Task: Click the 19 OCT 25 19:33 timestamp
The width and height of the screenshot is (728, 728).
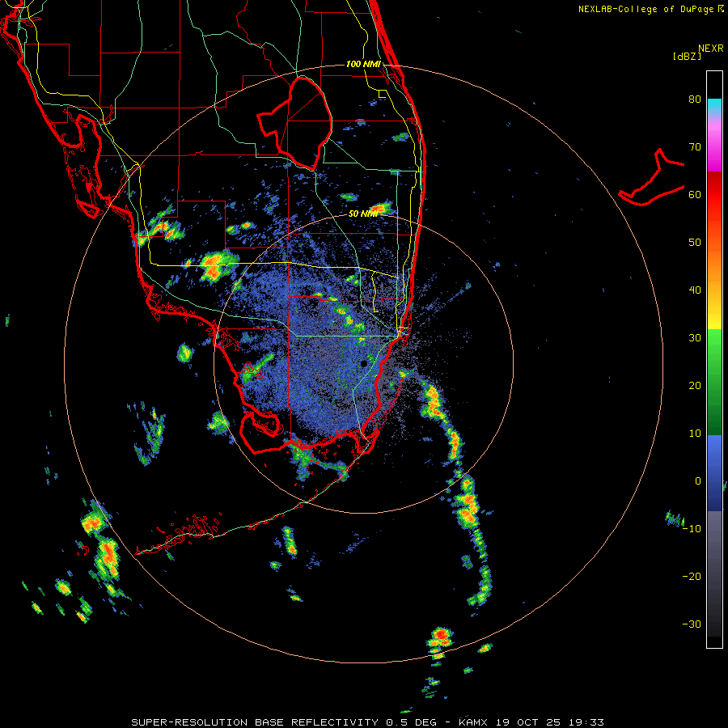Action: [x=550, y=722]
